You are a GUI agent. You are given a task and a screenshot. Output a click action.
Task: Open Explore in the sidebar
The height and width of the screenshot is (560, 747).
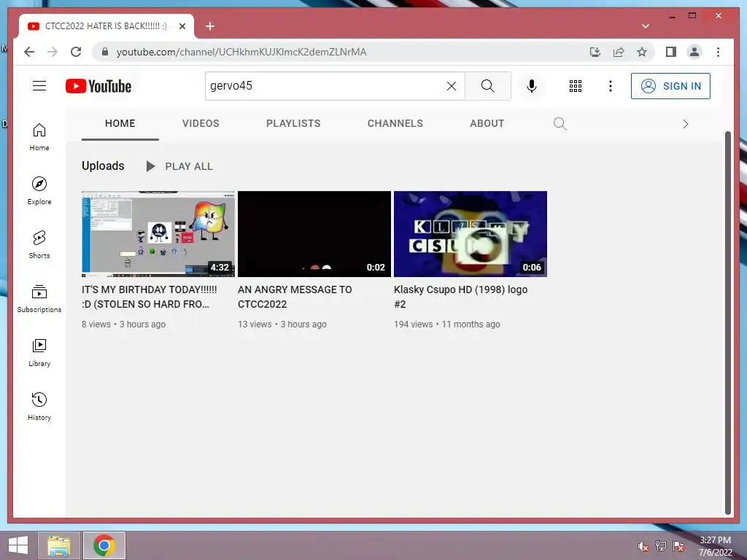(x=39, y=191)
